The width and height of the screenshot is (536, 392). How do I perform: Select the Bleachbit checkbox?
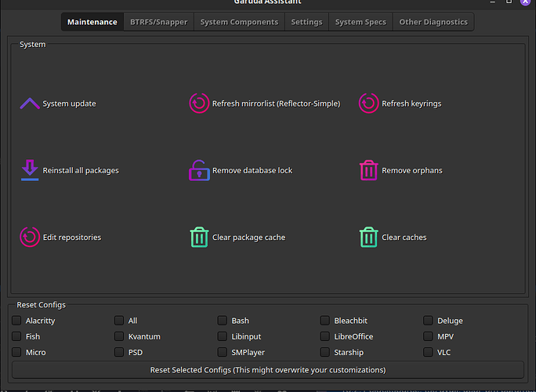(324, 321)
